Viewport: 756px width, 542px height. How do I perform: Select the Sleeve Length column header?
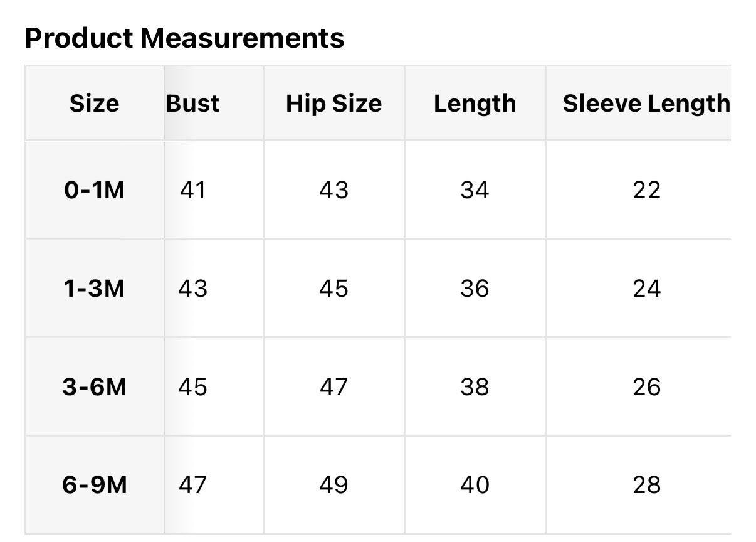pyautogui.click(x=646, y=104)
